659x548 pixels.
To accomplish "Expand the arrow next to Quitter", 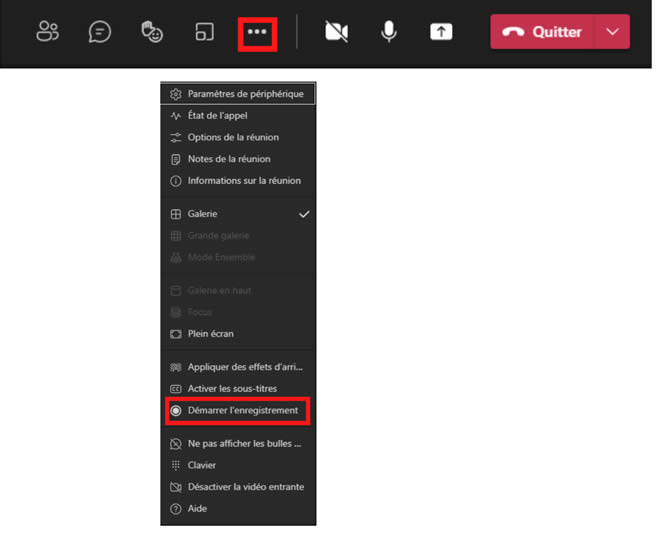I will 612,32.
